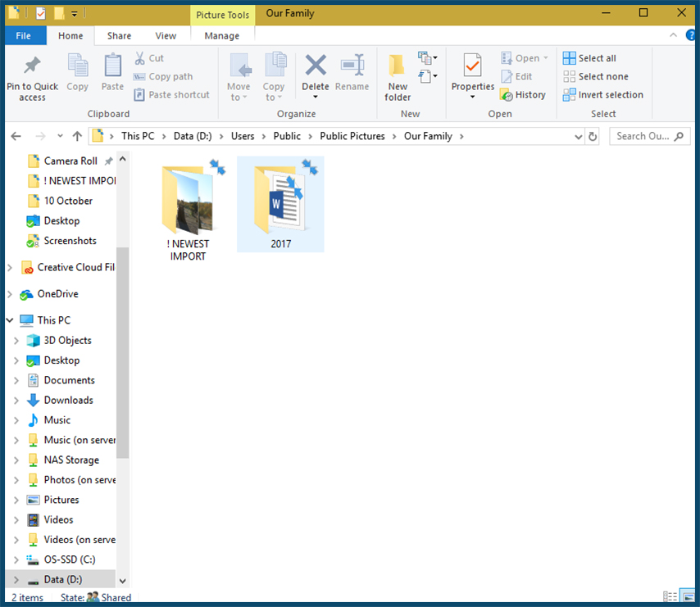
Task: Click Invert selection
Action: click(602, 94)
